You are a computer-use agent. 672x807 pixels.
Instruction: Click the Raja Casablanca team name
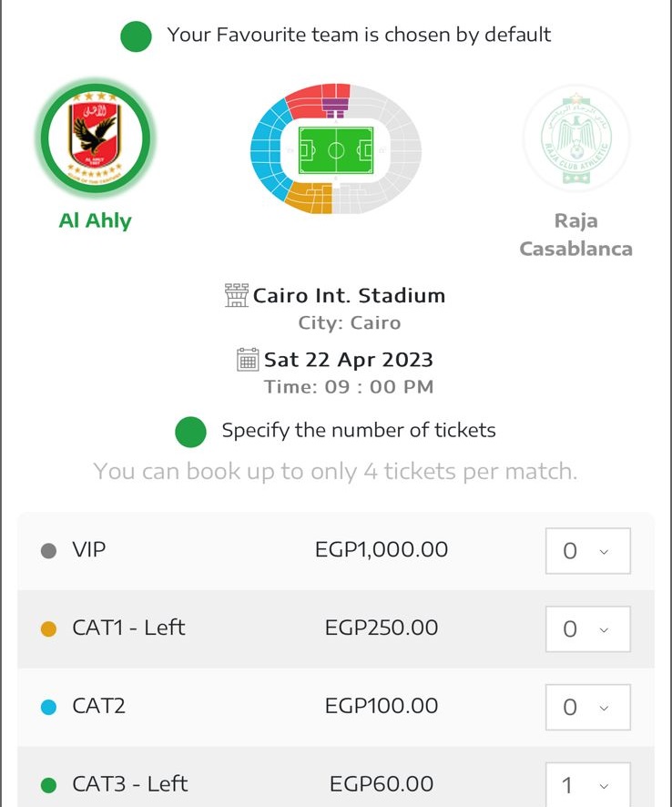coord(575,234)
